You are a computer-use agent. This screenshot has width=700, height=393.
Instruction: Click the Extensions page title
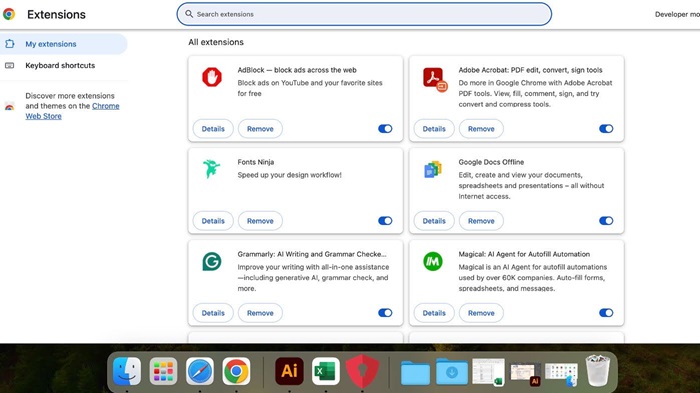(56, 14)
